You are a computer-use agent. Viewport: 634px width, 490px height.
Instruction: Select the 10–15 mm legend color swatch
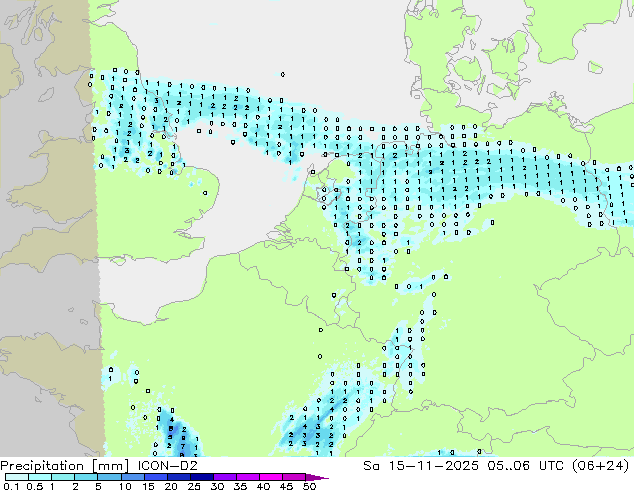coord(132,477)
